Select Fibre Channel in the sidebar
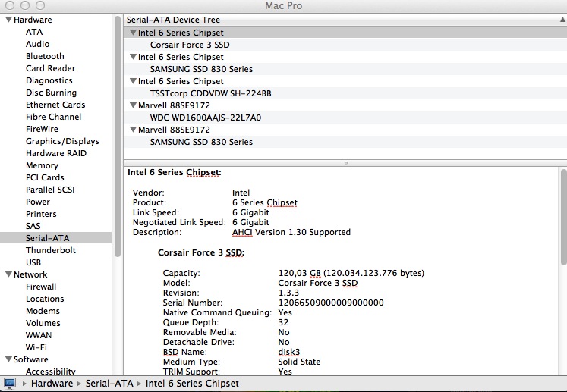The width and height of the screenshot is (567, 392). click(x=54, y=117)
